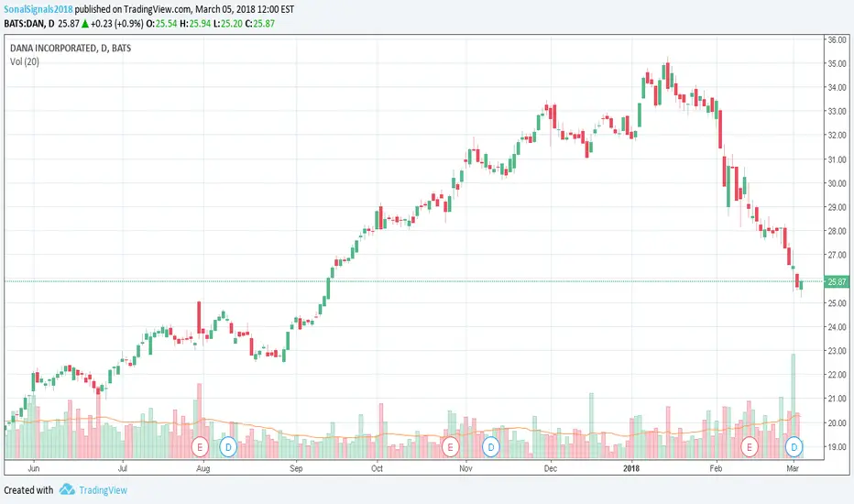Click the February earnings E marker
Viewport: 854px width, 504px height.
tap(750, 447)
